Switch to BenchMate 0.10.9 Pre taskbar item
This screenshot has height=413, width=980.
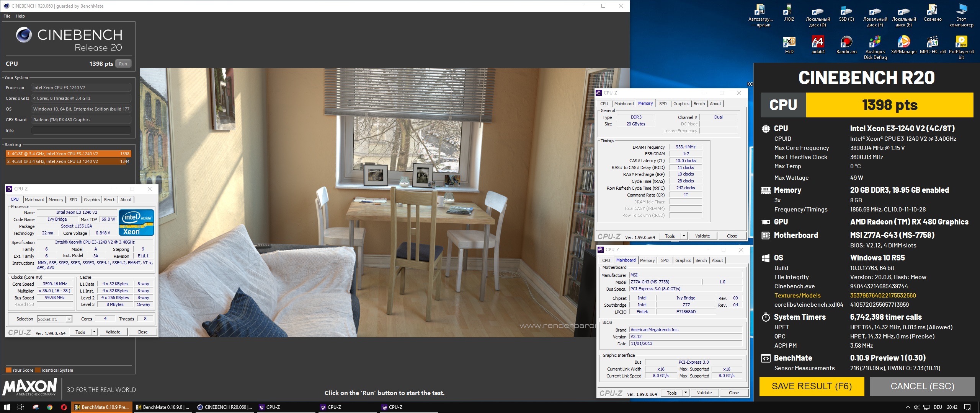click(x=101, y=407)
